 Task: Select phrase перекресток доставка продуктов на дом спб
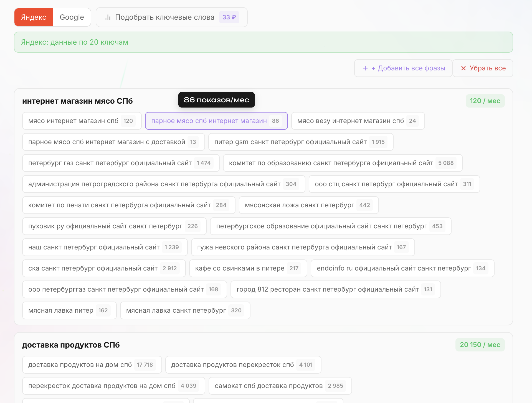tap(113, 386)
